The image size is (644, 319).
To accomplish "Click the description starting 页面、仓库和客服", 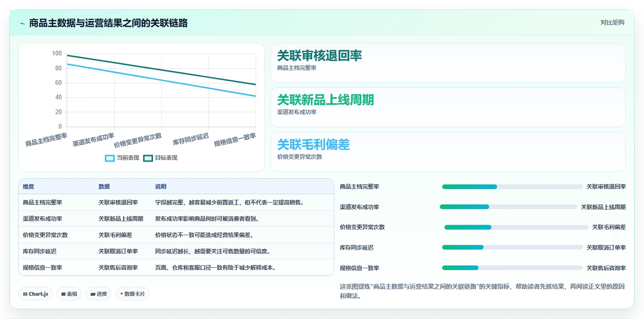I will pos(215,268).
